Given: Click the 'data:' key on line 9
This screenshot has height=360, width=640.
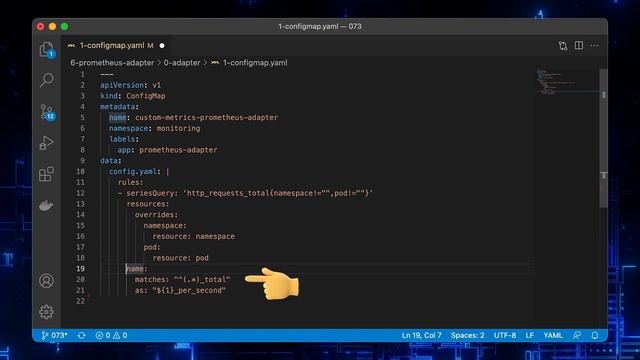Looking at the screenshot, I should tap(111, 161).
